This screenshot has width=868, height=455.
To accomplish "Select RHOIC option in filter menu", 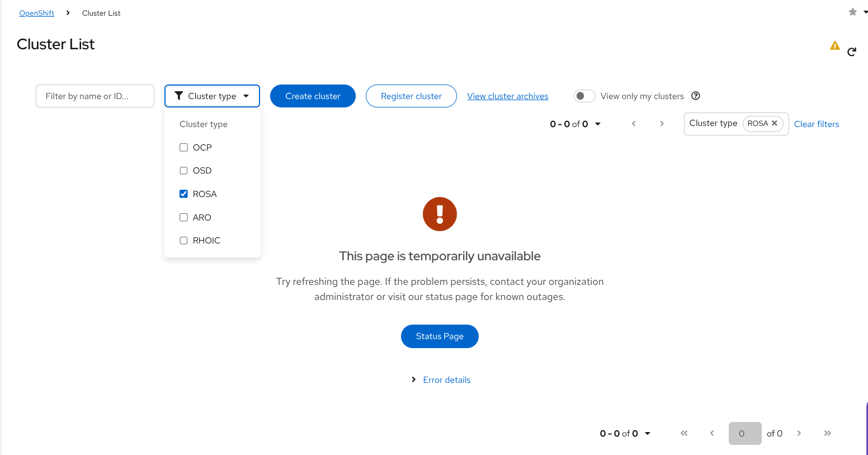I will point(206,241).
